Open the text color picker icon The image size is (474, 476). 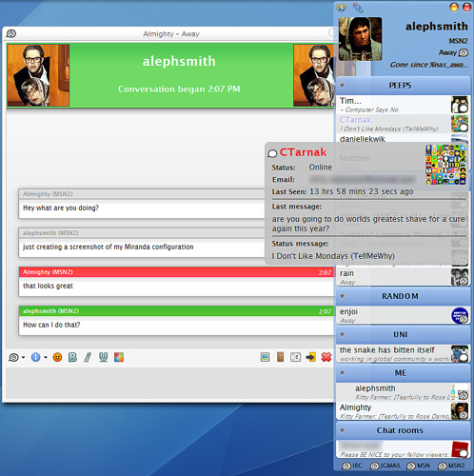click(119, 357)
